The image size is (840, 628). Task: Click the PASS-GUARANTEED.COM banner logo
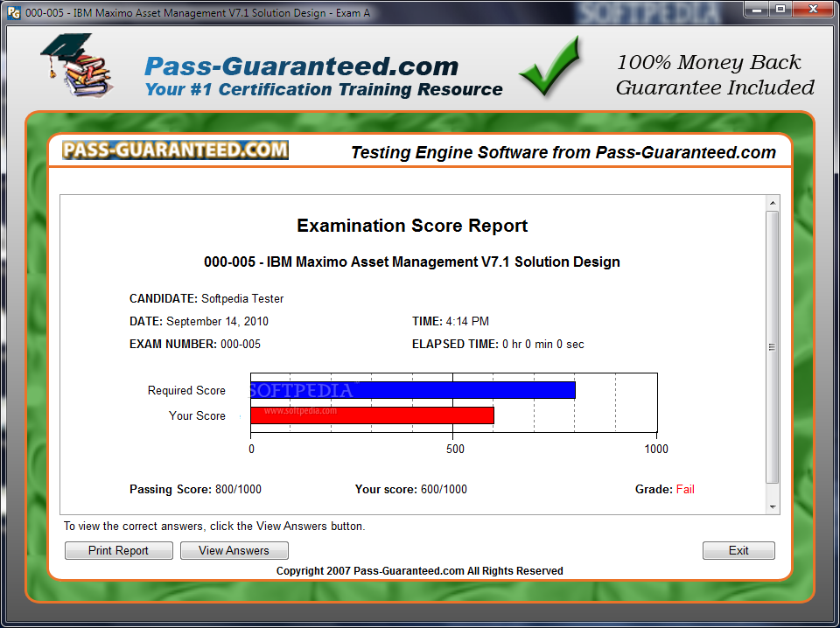pyautogui.click(x=175, y=150)
